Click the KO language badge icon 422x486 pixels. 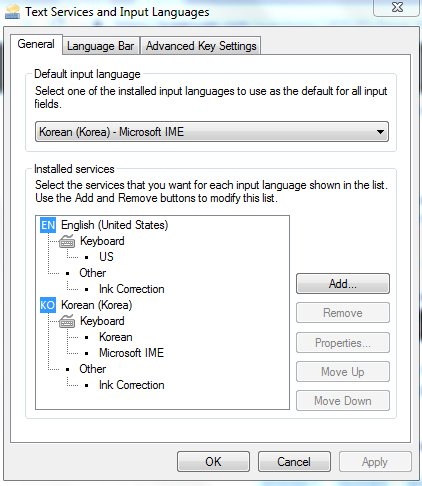[48, 305]
